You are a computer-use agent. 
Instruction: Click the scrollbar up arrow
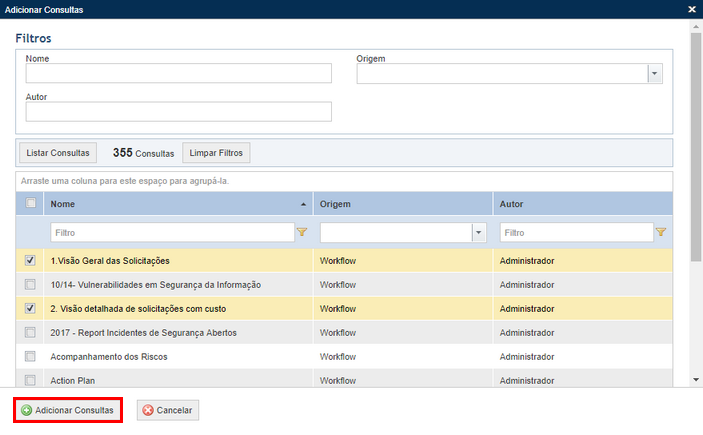coord(696,27)
